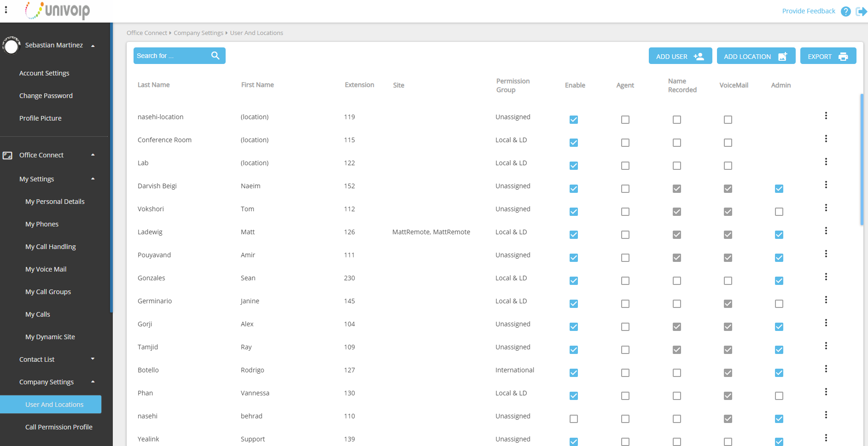Check the Agent box for Gonzales
The width and height of the screenshot is (868, 446).
coord(625,281)
